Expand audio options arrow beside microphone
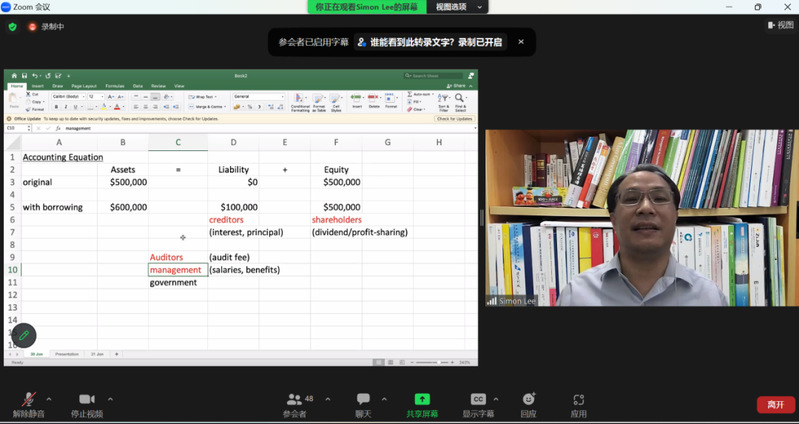The height and width of the screenshot is (424, 799). [x=54, y=398]
